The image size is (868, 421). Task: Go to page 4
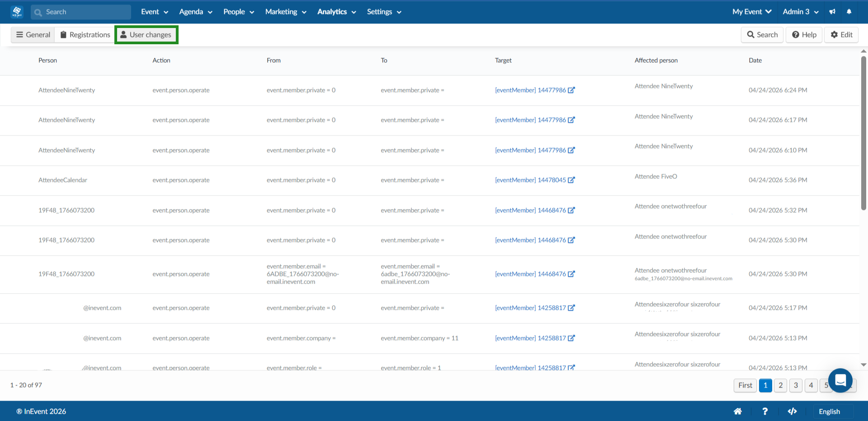(811, 385)
